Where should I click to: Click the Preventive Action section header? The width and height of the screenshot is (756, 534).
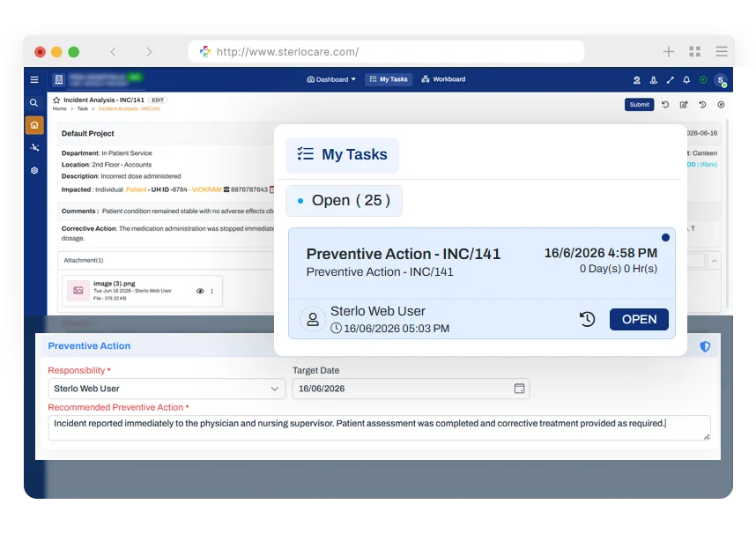[x=89, y=346]
